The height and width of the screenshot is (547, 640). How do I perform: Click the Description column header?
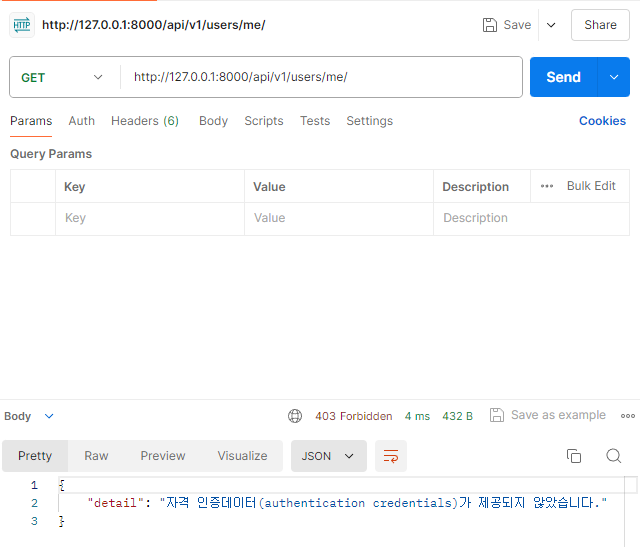[476, 187]
